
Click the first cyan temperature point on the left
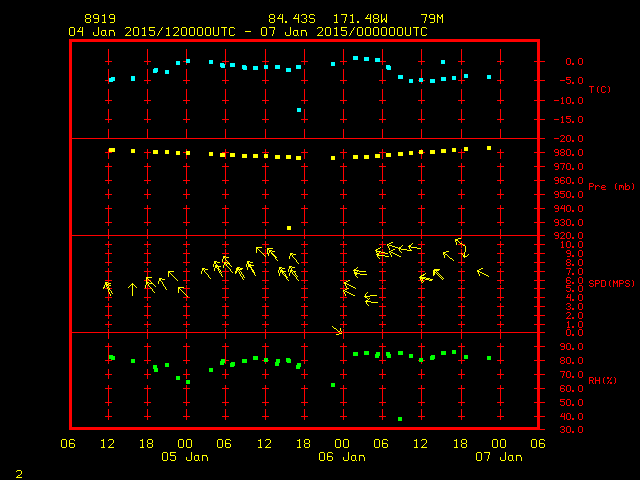click(x=111, y=80)
